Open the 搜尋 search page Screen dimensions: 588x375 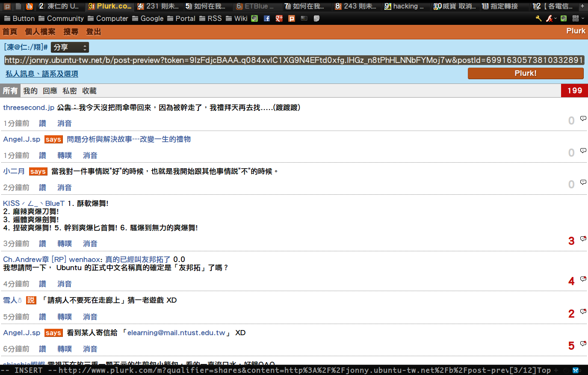pos(71,32)
